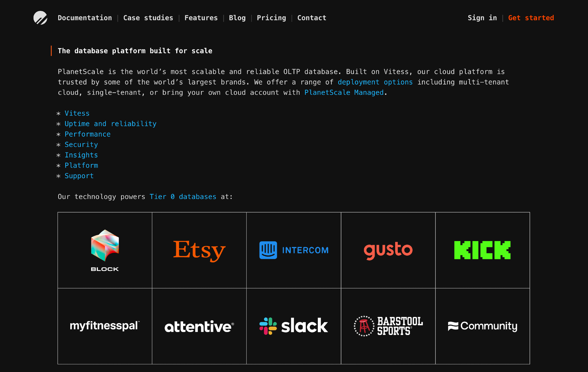Click the attentive logo

pos(199,326)
